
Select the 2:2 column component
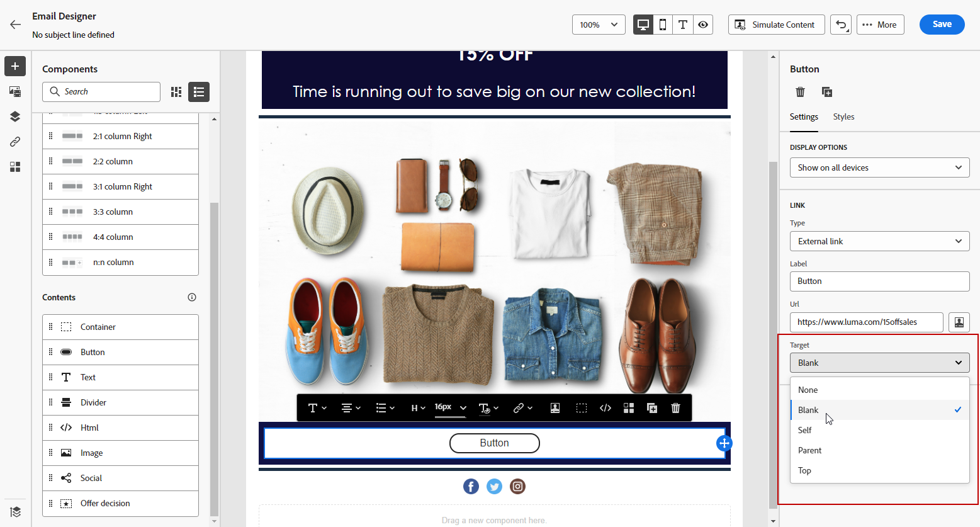click(120, 162)
